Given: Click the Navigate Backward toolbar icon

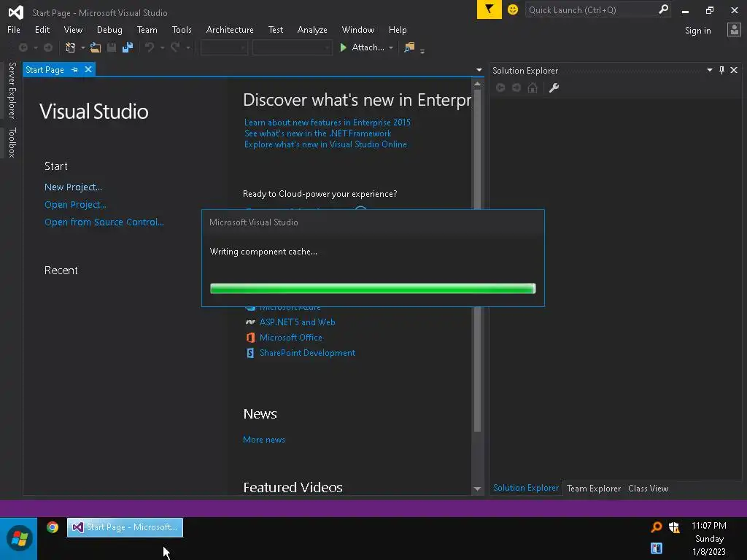Looking at the screenshot, I should pos(23,47).
